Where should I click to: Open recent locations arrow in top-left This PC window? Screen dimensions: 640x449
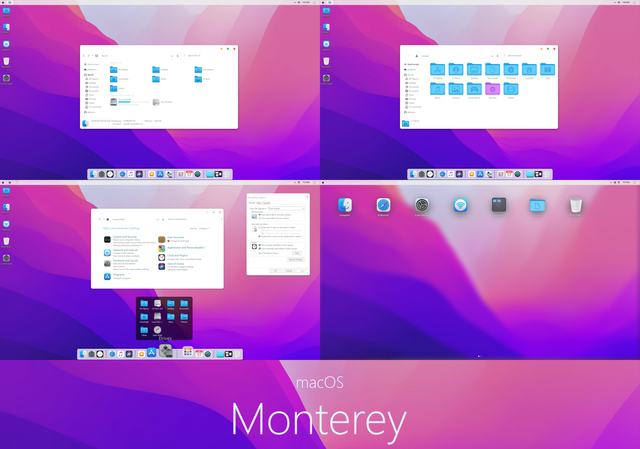pyautogui.click(x=93, y=56)
